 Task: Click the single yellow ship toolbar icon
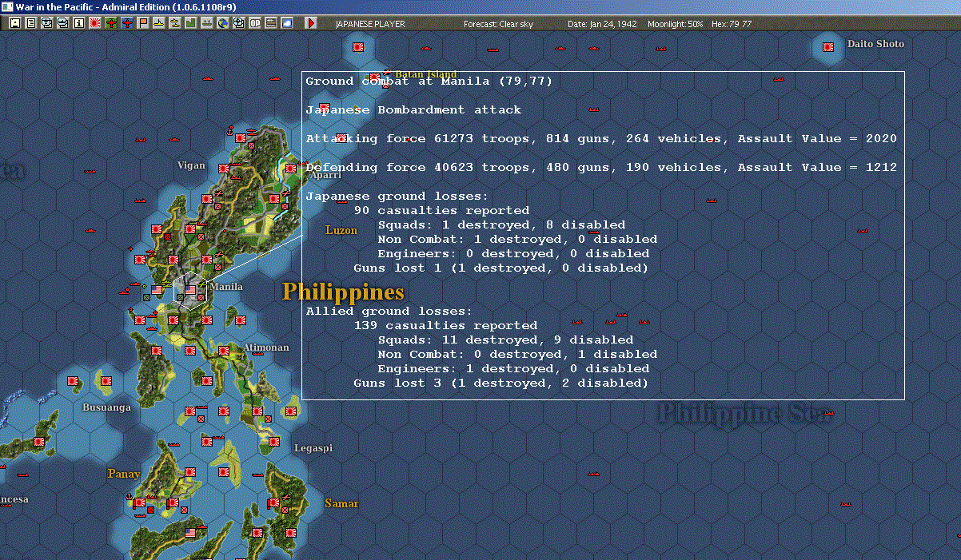[159, 23]
